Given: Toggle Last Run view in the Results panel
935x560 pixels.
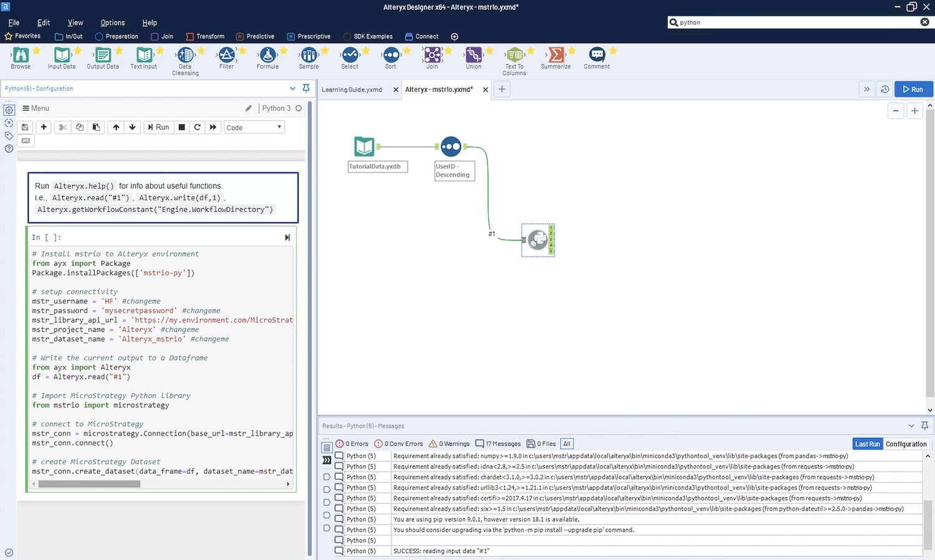Looking at the screenshot, I should [x=867, y=444].
